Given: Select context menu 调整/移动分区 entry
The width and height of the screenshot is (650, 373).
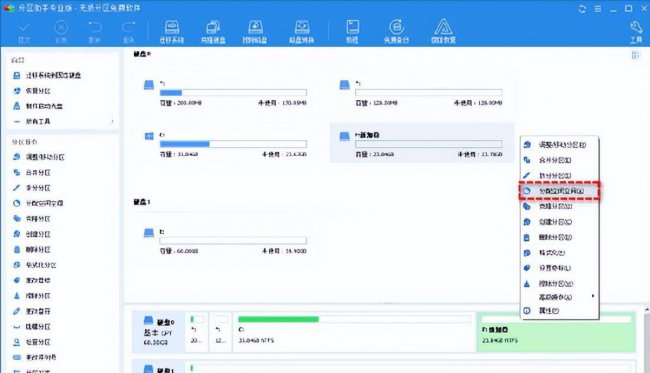Looking at the screenshot, I should pyautogui.click(x=559, y=145).
